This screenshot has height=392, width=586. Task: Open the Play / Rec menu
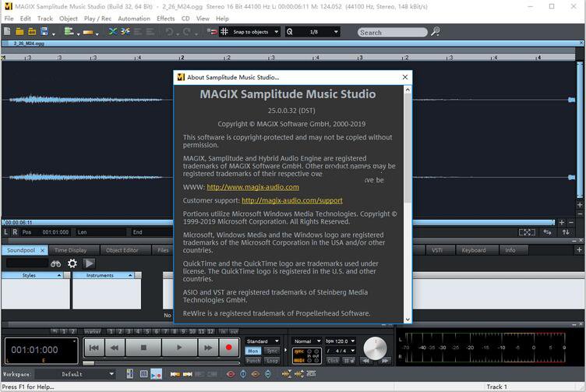97,18
